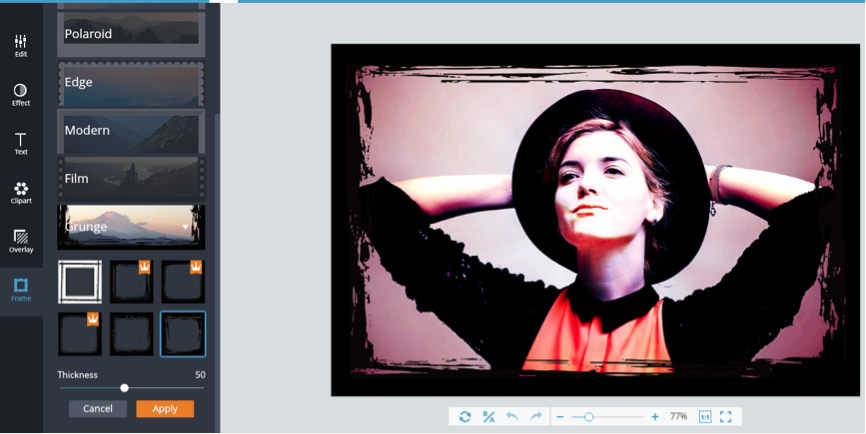Click the rotate/refresh arrows icon in the bottom toolbar

click(465, 417)
